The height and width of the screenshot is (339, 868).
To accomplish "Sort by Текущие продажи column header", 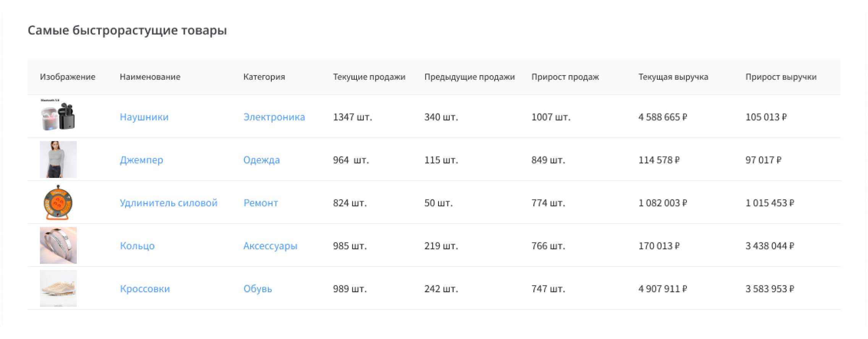I will click(x=369, y=77).
